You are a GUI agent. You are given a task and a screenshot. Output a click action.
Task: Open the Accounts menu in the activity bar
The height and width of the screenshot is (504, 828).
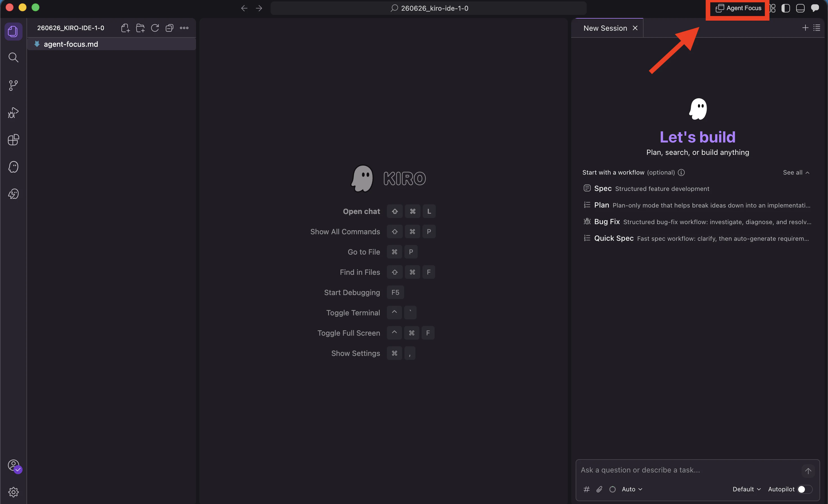[x=14, y=466]
